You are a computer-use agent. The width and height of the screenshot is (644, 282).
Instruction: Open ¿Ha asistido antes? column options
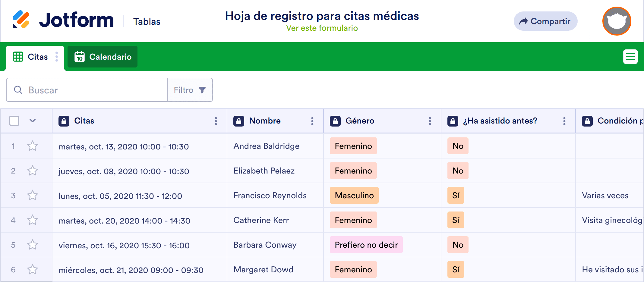point(564,121)
